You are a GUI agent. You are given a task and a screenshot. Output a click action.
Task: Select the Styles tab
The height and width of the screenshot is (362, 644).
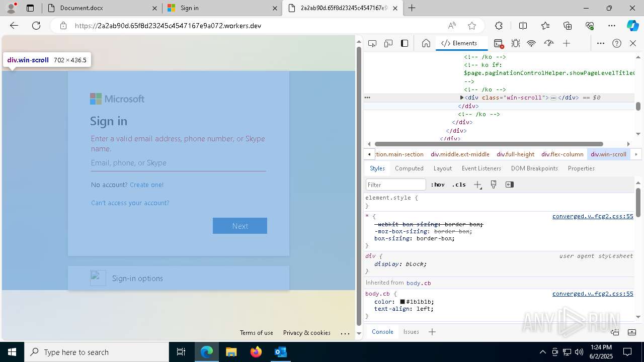point(377,168)
